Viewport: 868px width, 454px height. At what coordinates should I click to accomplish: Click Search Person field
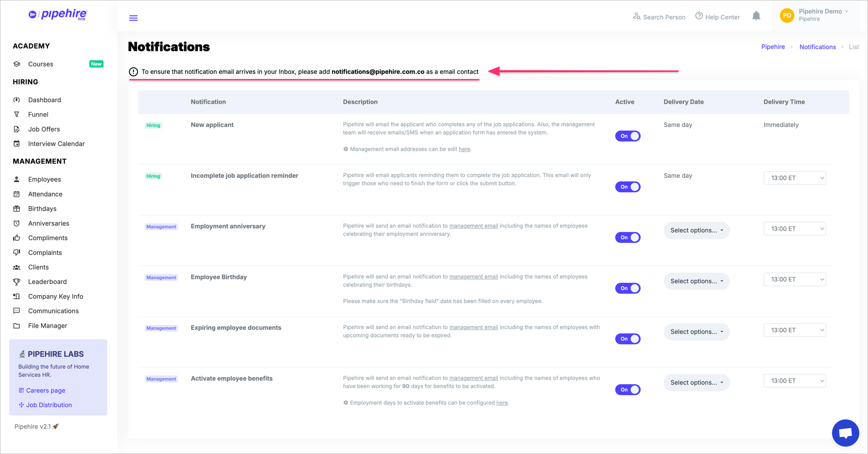pos(664,17)
